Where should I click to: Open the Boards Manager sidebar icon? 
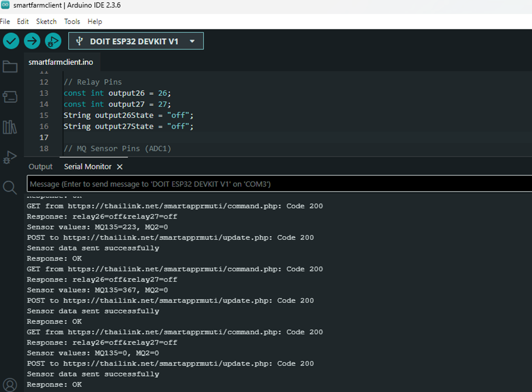(x=10, y=97)
